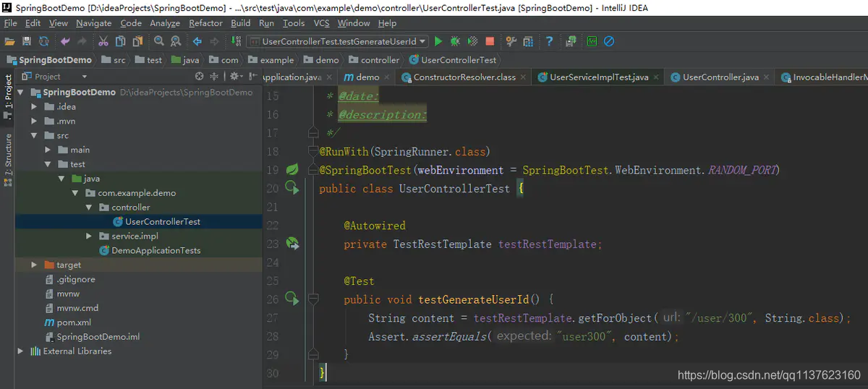Collapse the src folder
This screenshot has width=868, height=389.
click(34, 136)
